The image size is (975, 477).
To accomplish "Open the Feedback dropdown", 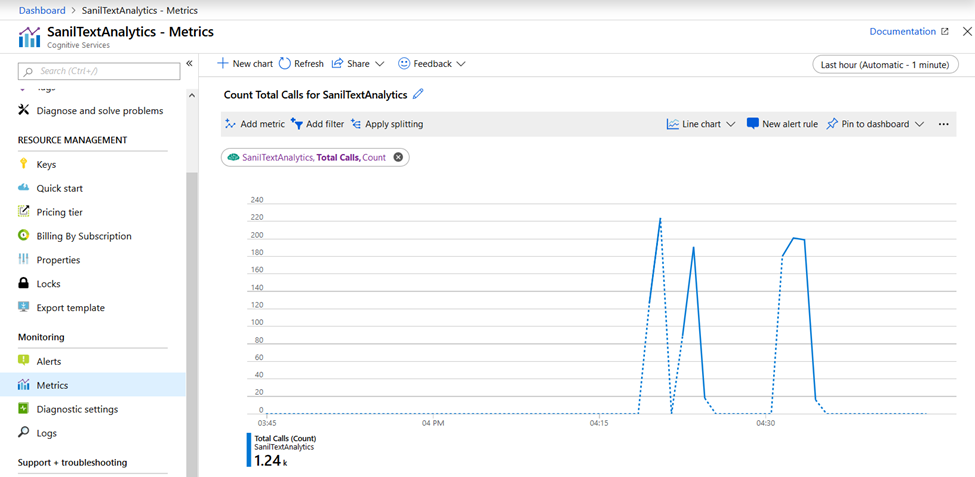I will point(432,63).
